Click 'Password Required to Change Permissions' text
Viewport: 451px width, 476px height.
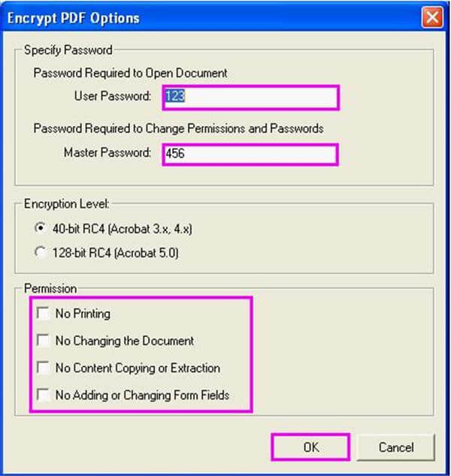(178, 129)
